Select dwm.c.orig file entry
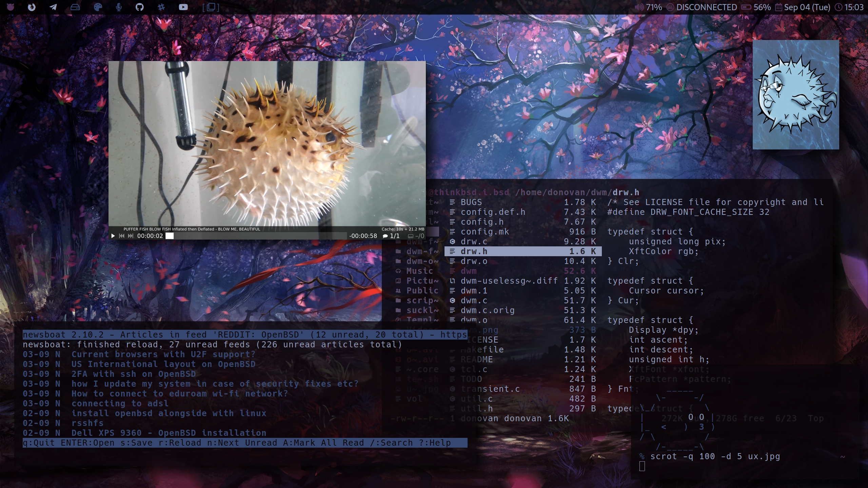The image size is (868, 488). 487,310
